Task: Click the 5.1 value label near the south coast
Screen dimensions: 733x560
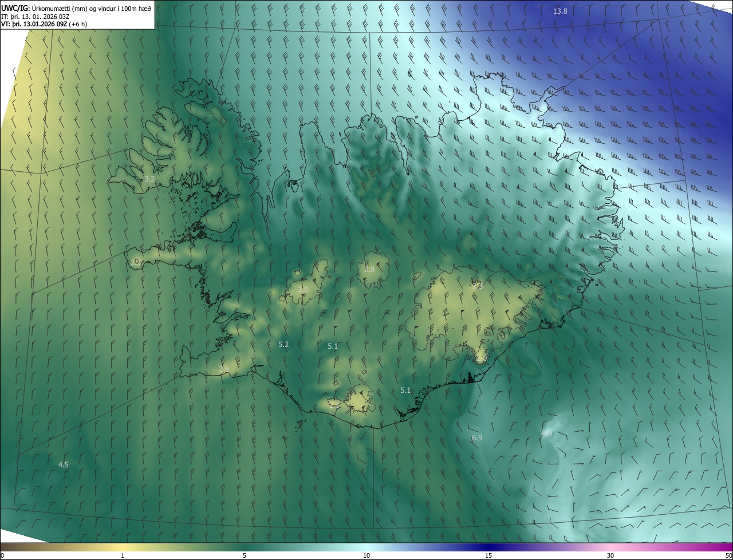Action: click(405, 390)
